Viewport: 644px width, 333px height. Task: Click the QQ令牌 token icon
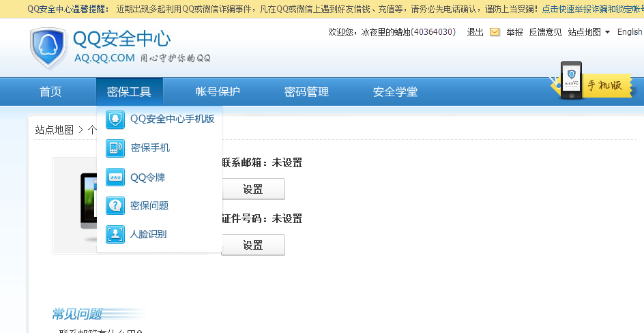point(115,177)
